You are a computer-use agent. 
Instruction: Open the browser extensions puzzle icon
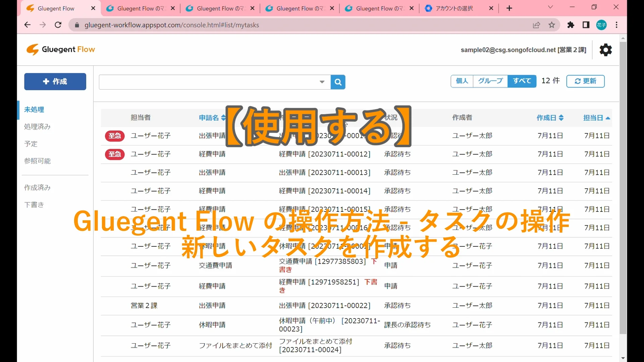[571, 25]
